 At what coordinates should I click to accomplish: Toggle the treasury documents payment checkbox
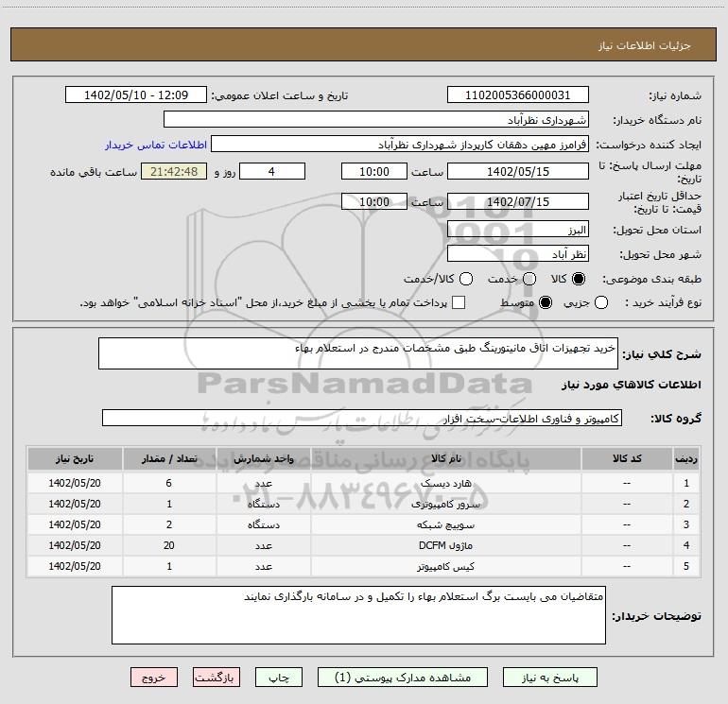click(x=459, y=302)
